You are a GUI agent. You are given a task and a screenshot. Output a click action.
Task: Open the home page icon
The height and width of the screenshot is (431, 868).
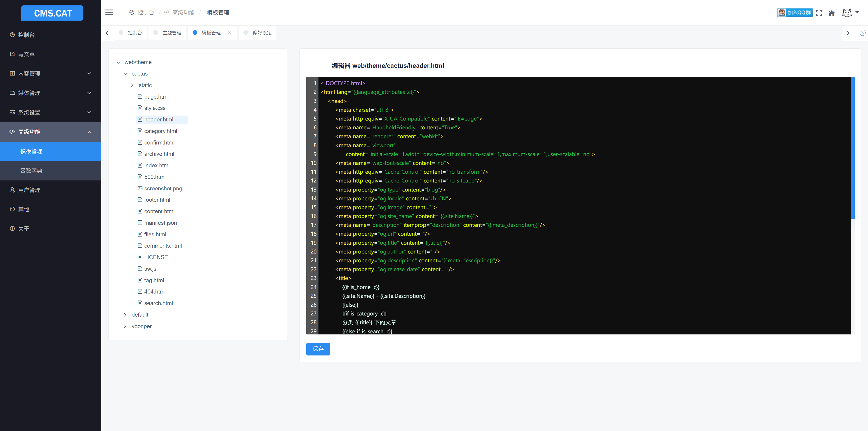click(x=832, y=13)
